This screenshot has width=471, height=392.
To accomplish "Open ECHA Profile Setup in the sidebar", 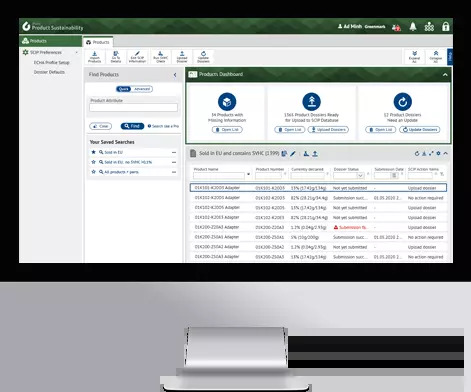I will pos(51,62).
